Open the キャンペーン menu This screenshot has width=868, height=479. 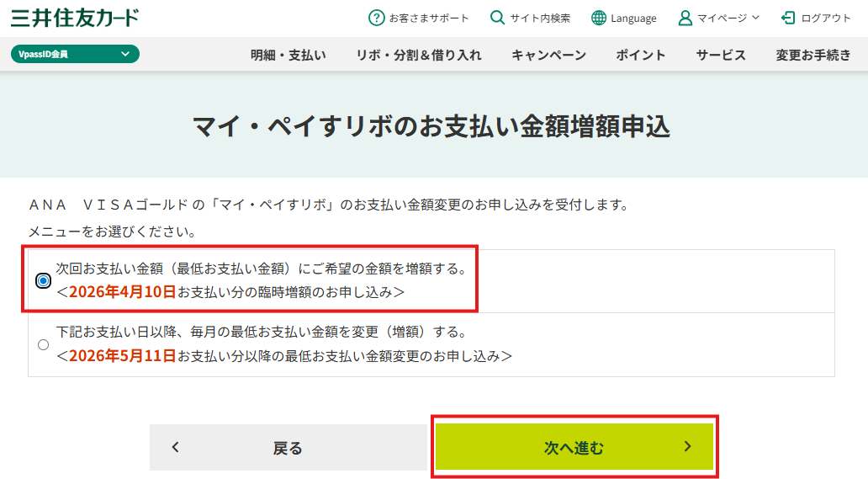pyautogui.click(x=548, y=55)
